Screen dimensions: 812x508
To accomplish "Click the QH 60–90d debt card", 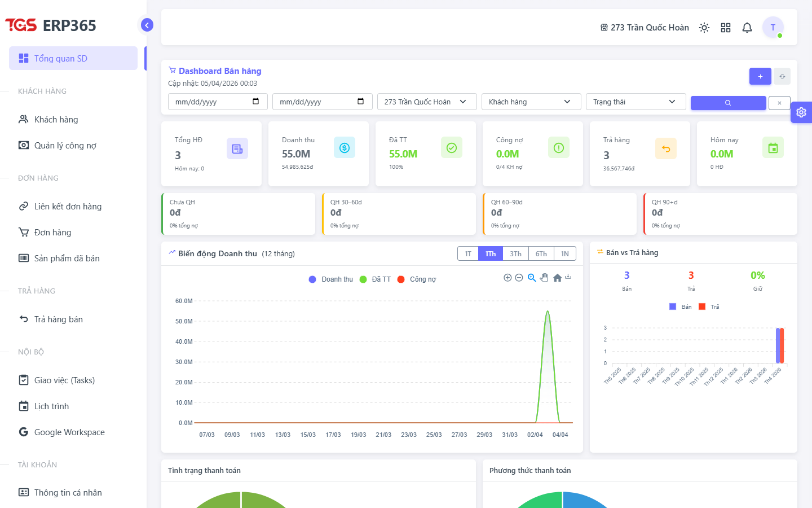I will click(x=559, y=214).
